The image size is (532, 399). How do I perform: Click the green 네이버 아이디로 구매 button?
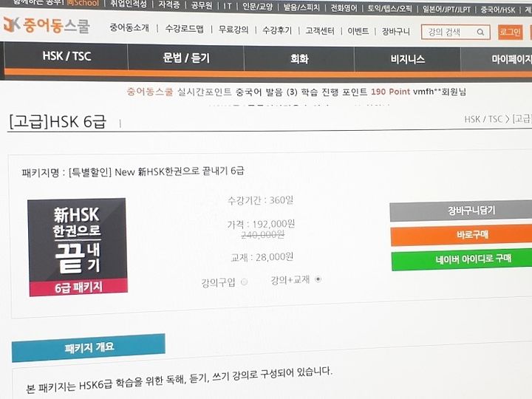462,259
